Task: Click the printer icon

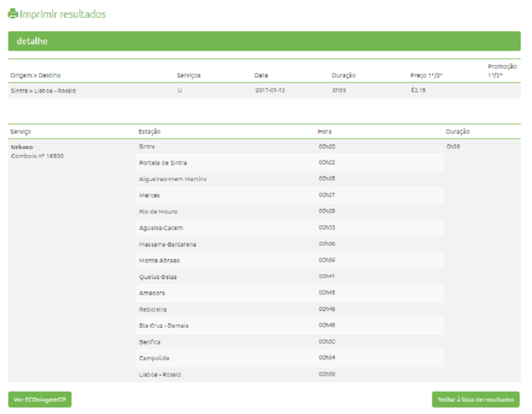Action: 12,14
